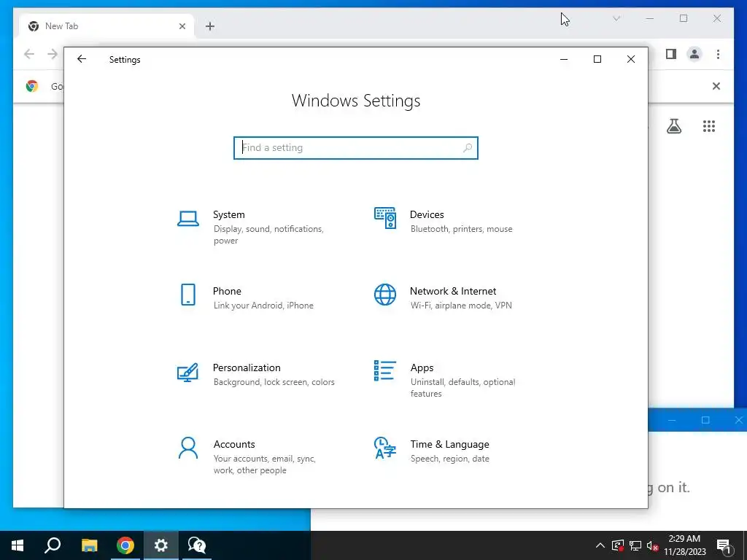747x560 pixels.
Task: Minimize the Settings window
Action: pyautogui.click(x=564, y=59)
